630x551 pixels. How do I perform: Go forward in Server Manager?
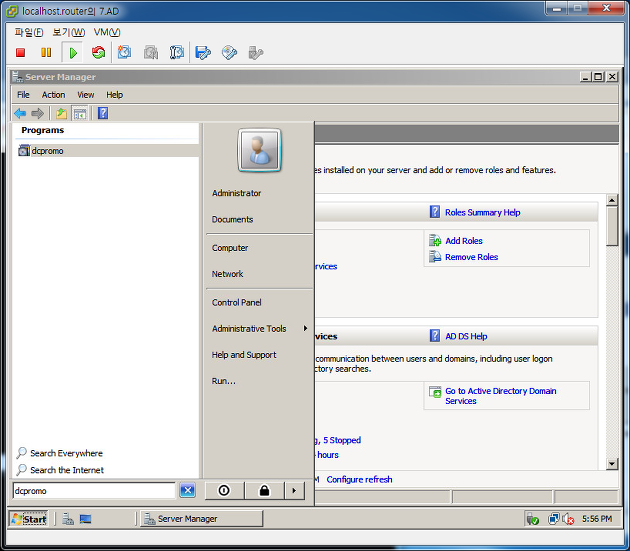(37, 113)
